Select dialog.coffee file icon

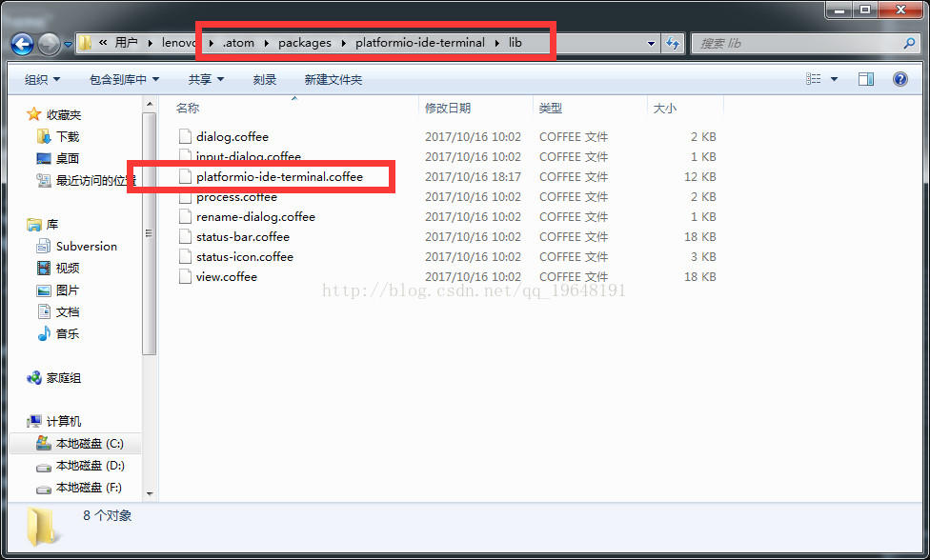click(x=185, y=136)
